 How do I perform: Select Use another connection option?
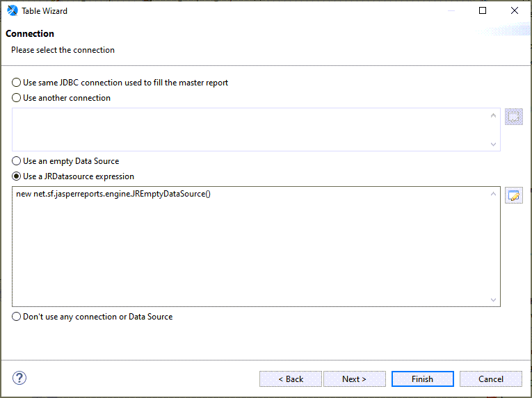point(17,98)
